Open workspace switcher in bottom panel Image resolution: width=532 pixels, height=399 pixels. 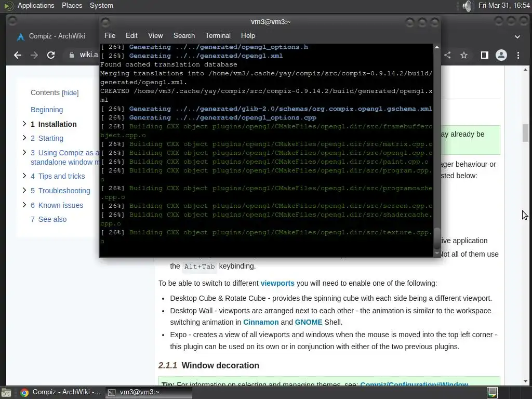click(x=493, y=393)
